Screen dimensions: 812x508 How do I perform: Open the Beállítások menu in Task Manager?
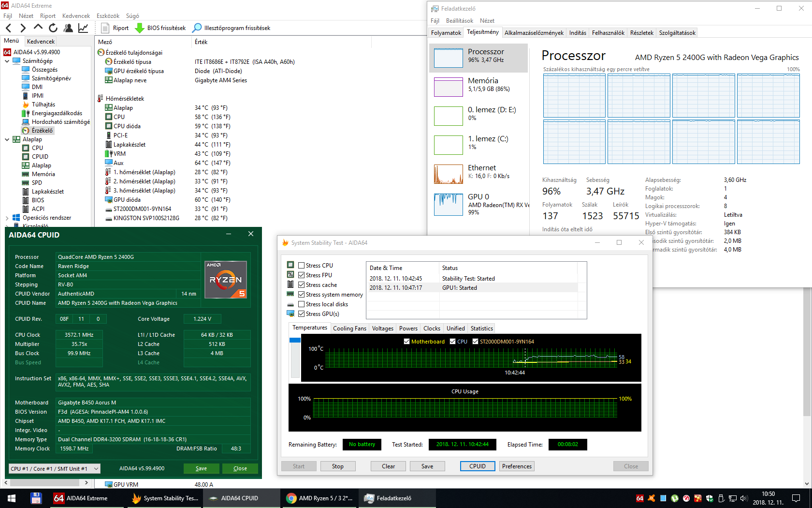460,21
